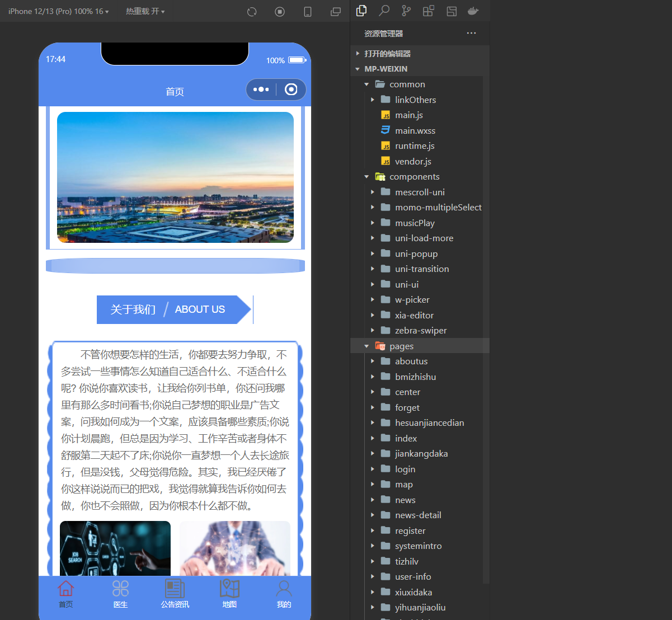672x620 pixels.
Task: Click the layout panel icon beside the whale
Action: (451, 11)
